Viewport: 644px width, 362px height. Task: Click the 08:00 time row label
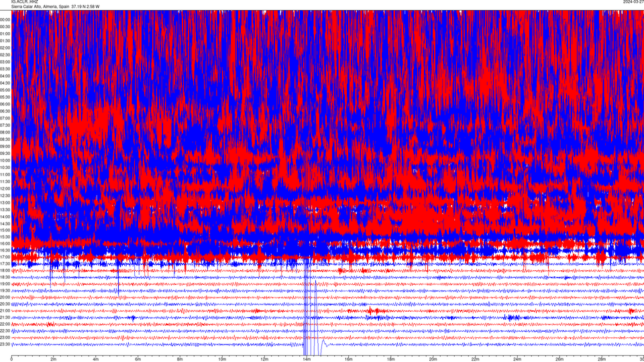point(5,132)
